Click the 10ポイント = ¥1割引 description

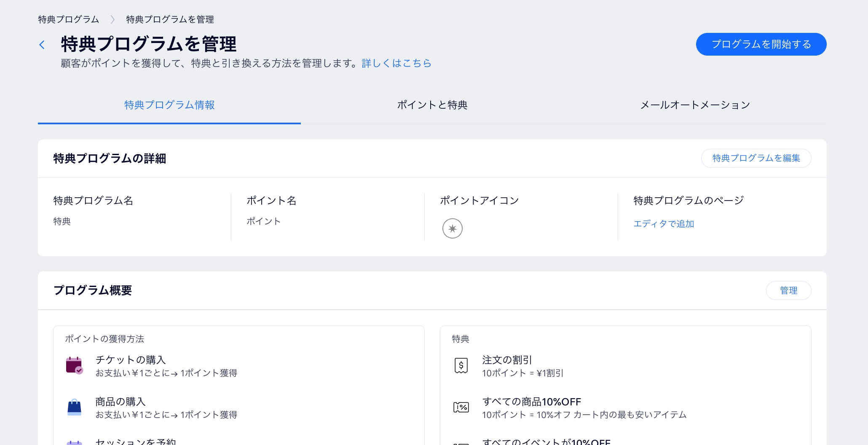523,373
